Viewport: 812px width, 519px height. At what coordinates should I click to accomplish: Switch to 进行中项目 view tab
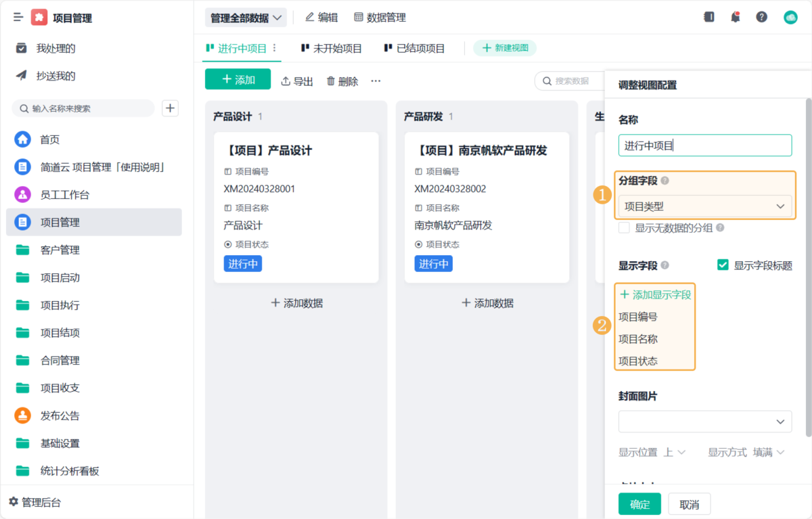pyautogui.click(x=237, y=48)
